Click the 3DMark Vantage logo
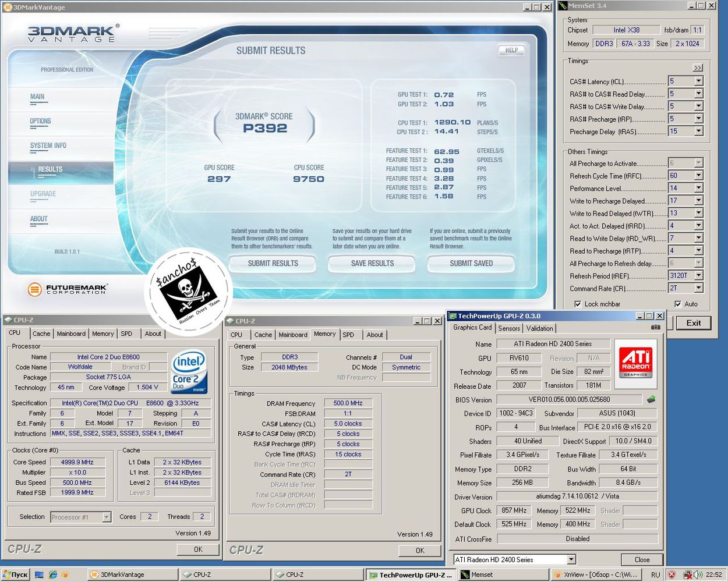 coord(73,33)
